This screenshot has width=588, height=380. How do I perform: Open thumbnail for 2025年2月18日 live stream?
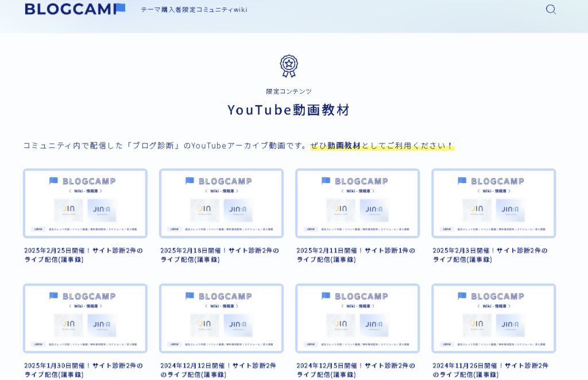coord(221,204)
